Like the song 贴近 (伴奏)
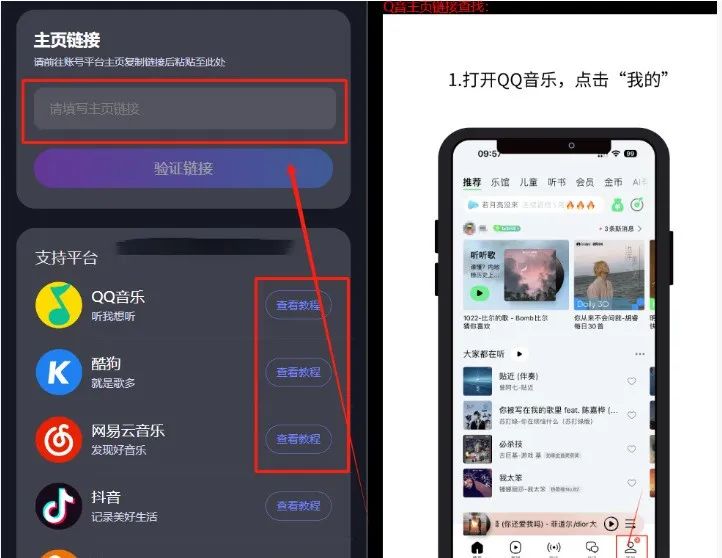The image size is (722, 558). tap(632, 381)
